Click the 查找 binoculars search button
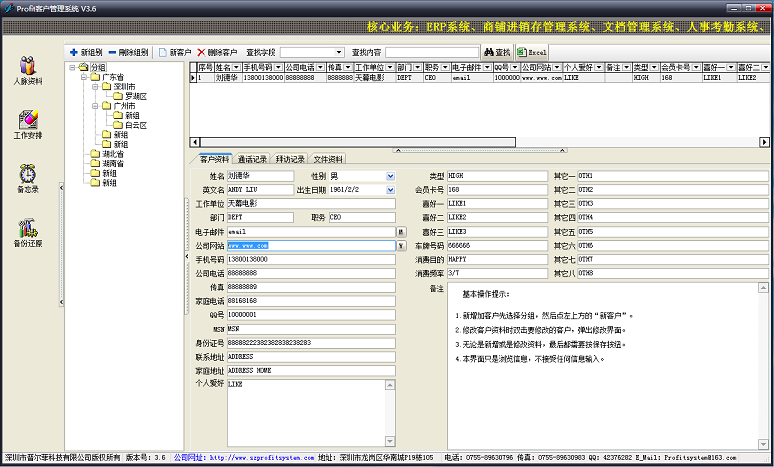The height and width of the screenshot is (467, 774). click(496, 51)
